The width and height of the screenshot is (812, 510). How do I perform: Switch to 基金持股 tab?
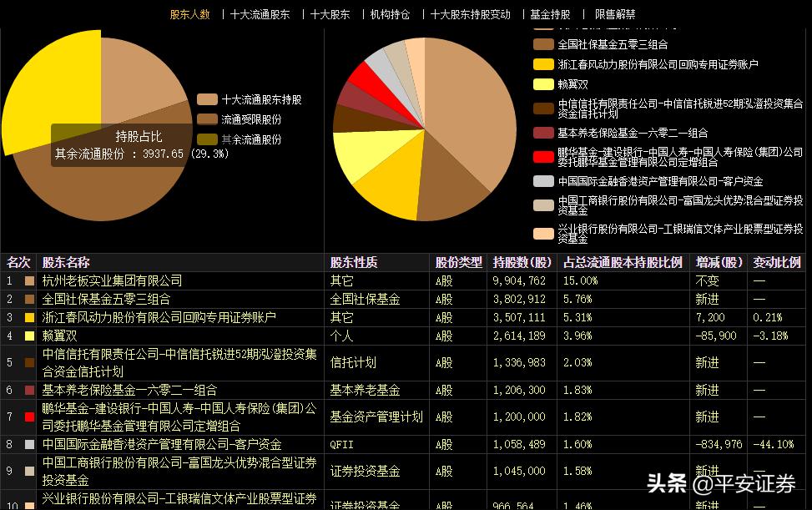[x=550, y=14]
